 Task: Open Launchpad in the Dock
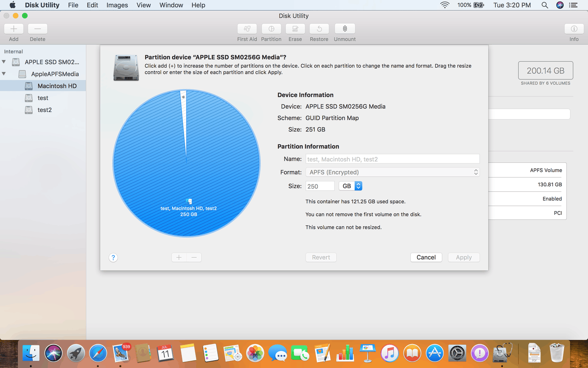(76, 353)
